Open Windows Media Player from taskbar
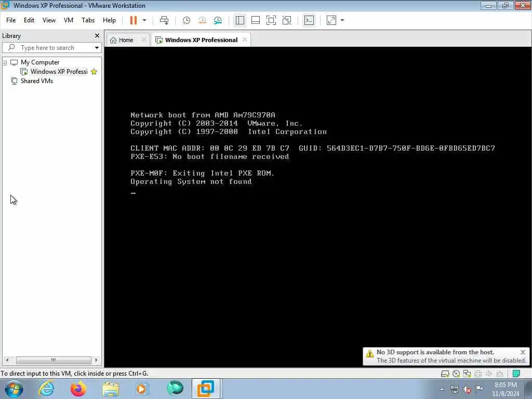 click(x=142, y=389)
